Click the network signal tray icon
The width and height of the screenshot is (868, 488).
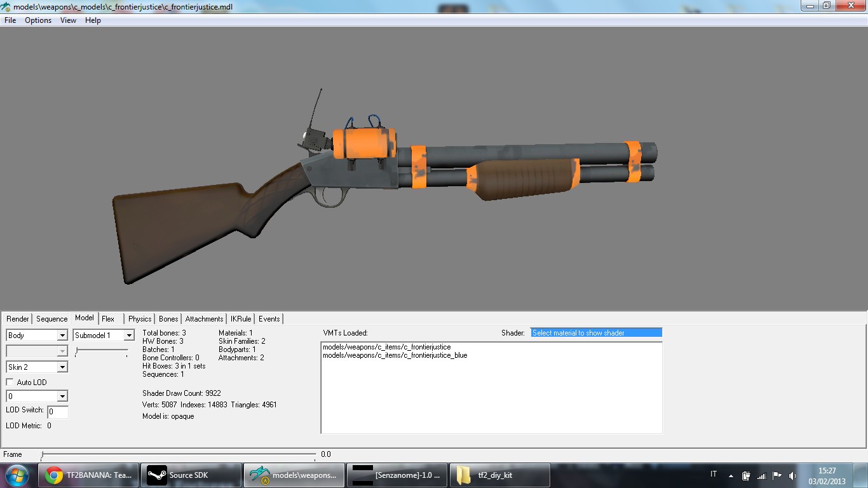(761, 475)
